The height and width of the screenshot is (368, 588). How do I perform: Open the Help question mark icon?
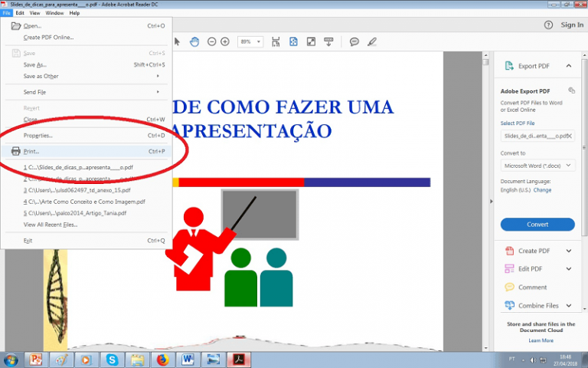click(x=548, y=25)
